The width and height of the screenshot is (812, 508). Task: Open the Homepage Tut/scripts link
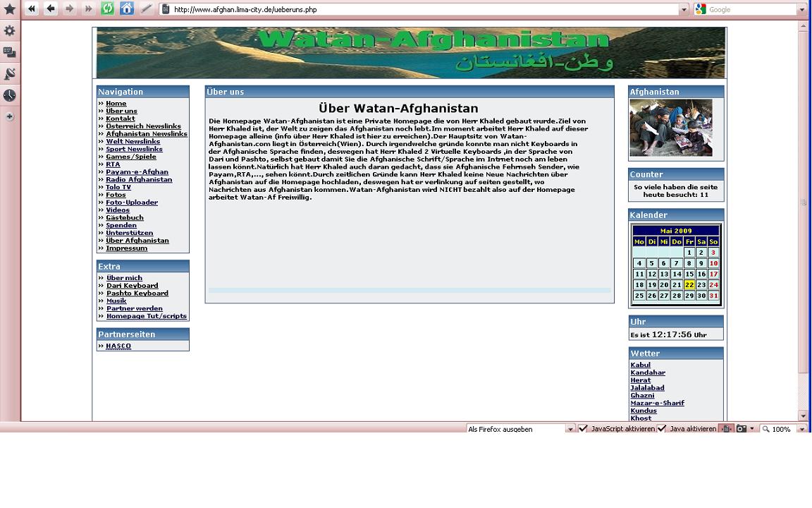tap(147, 316)
